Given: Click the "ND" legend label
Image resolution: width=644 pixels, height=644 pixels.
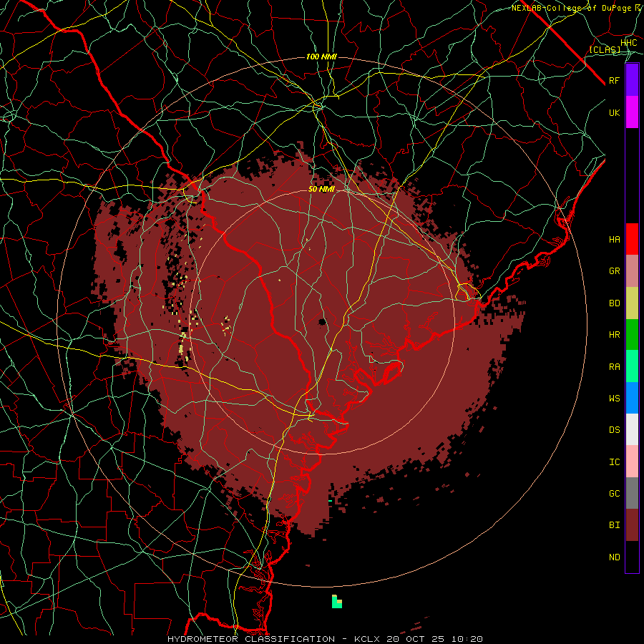Looking at the screenshot, I should (614, 557).
